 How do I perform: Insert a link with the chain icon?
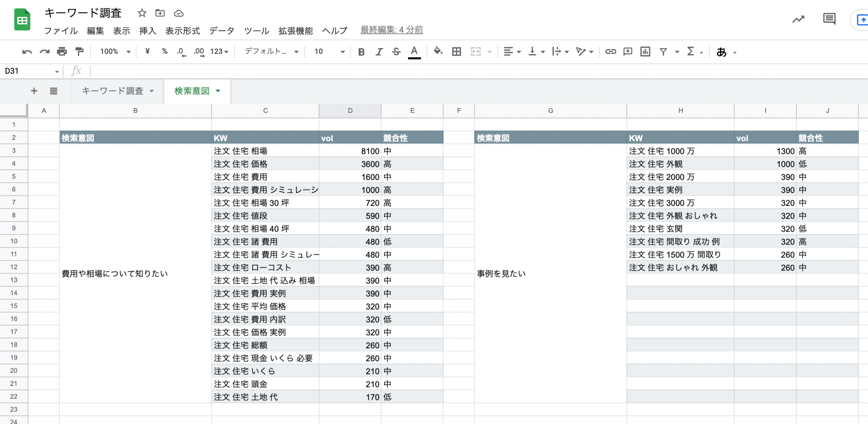click(610, 52)
